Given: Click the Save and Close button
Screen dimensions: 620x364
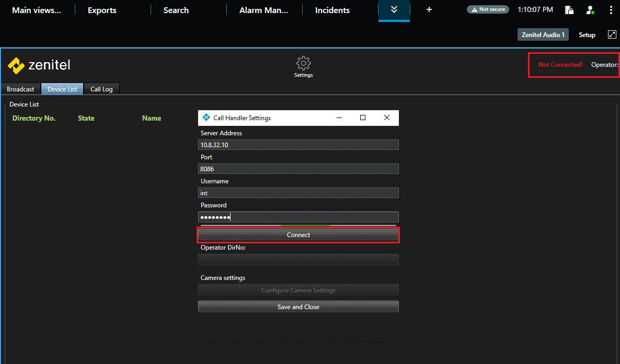Looking at the screenshot, I should 298,307.
